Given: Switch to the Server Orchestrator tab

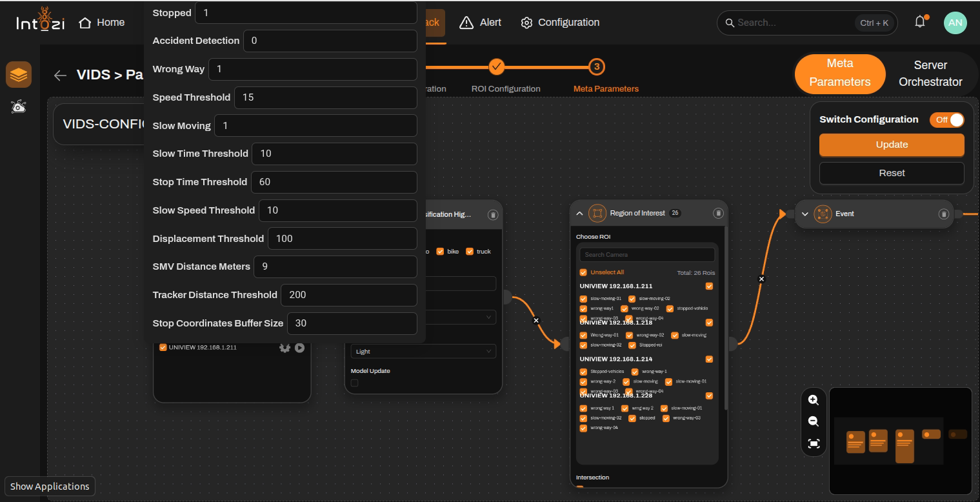Looking at the screenshot, I should 930,73.
